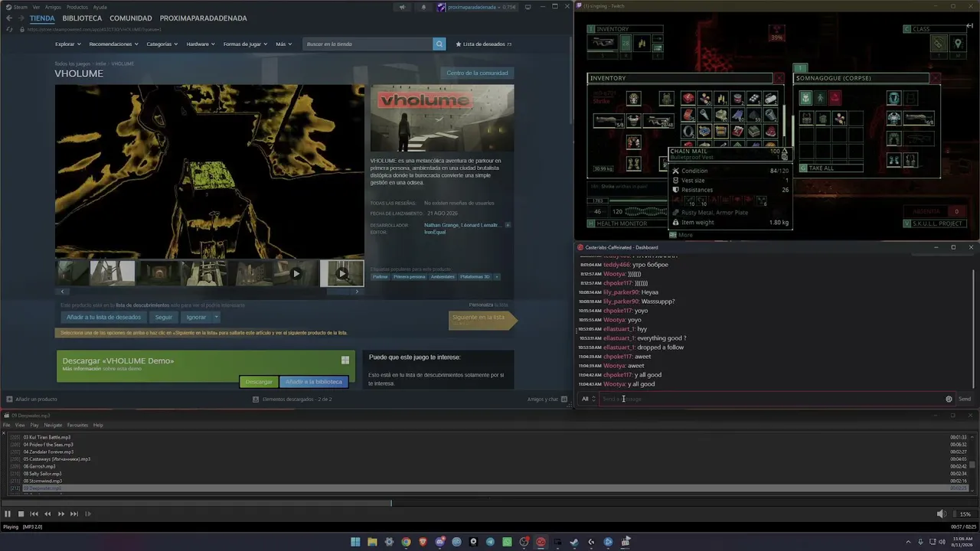The width and height of the screenshot is (980, 551).
Task: Expand the Categorías dropdown
Action: [x=162, y=44]
